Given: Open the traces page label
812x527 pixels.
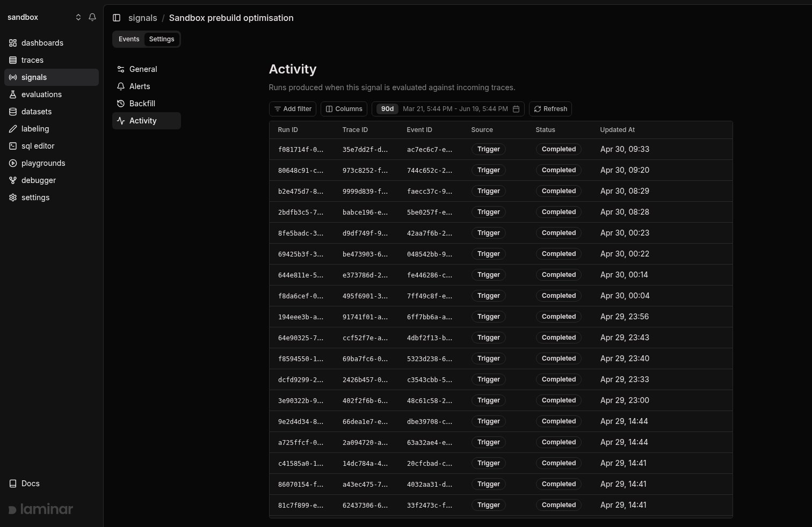Looking at the screenshot, I should coord(32,60).
